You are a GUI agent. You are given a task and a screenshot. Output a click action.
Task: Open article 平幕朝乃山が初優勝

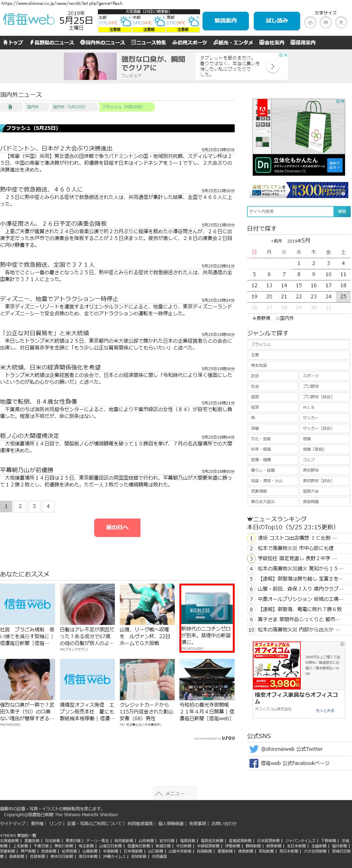(x=27, y=470)
